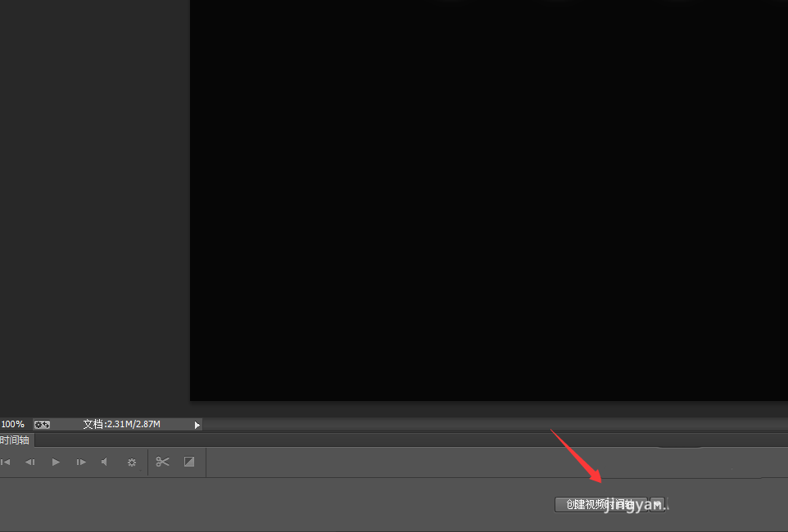Open the transition picker square icon
Image resolution: width=788 pixels, height=532 pixels.
[189, 462]
